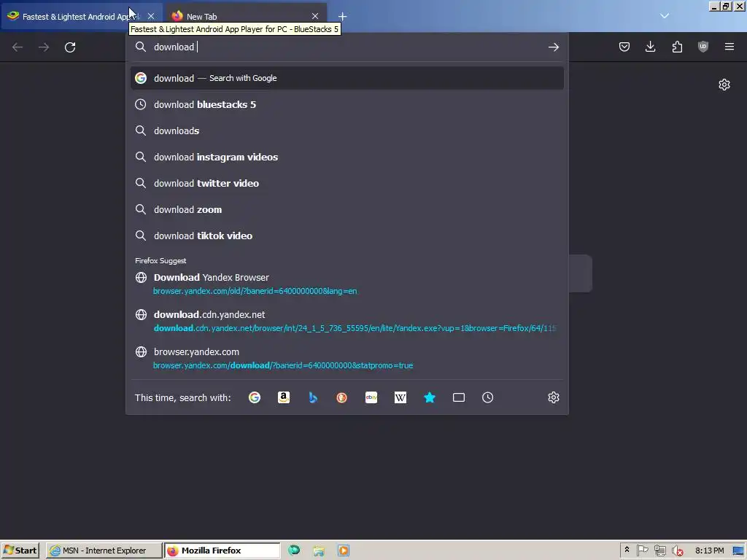
Task: Open file explorer quick-launch icon
Action: (x=319, y=551)
